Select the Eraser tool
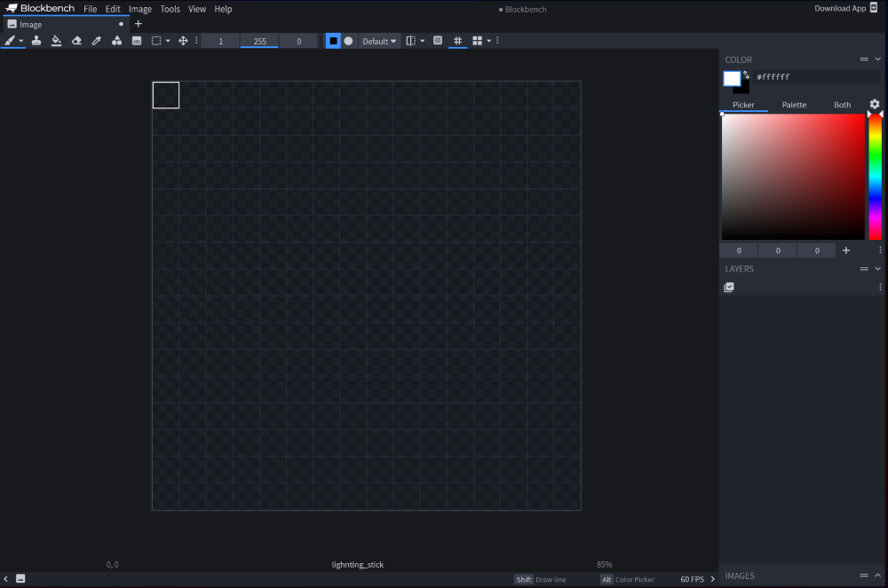The height and width of the screenshot is (588, 888). tap(76, 41)
